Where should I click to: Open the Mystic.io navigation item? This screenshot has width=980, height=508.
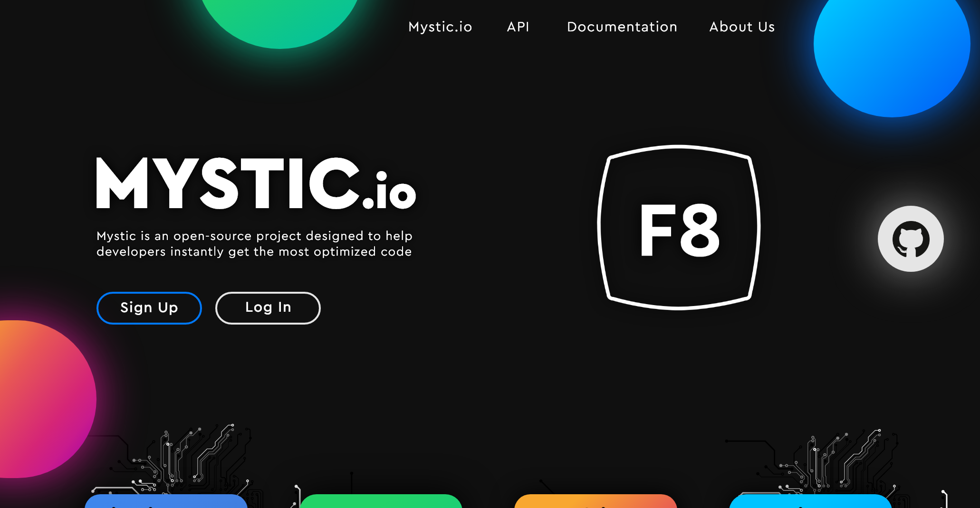[440, 27]
